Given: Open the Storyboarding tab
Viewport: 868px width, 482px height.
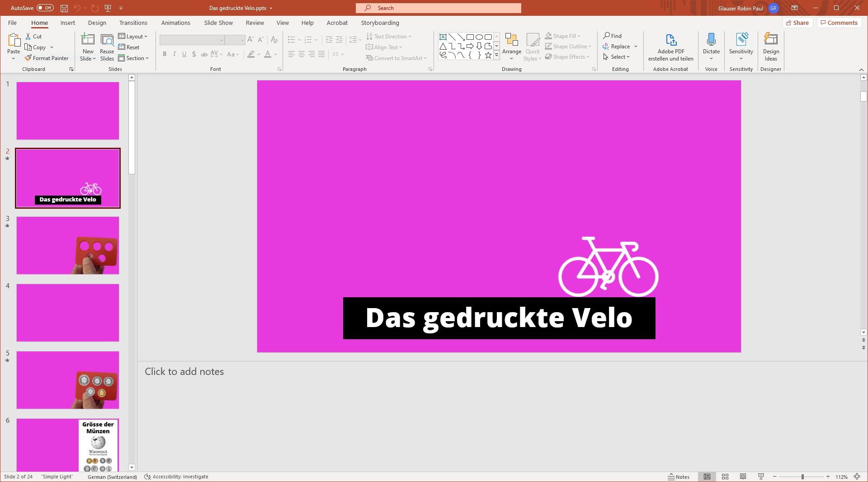Looking at the screenshot, I should tap(380, 23).
